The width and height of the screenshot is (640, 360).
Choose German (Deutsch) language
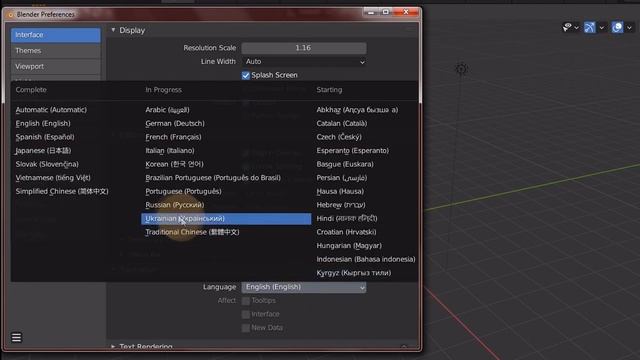click(175, 123)
